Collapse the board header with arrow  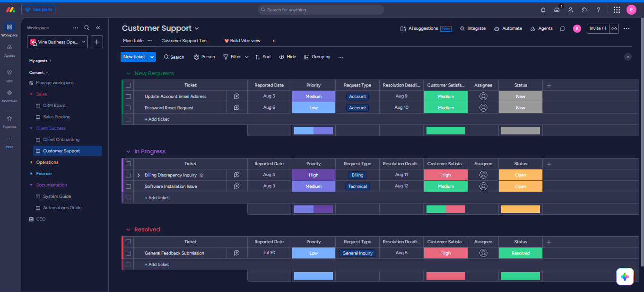628,57
